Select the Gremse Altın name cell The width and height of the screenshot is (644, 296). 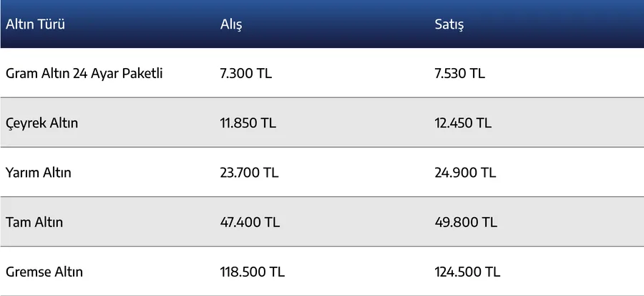pos(44,272)
